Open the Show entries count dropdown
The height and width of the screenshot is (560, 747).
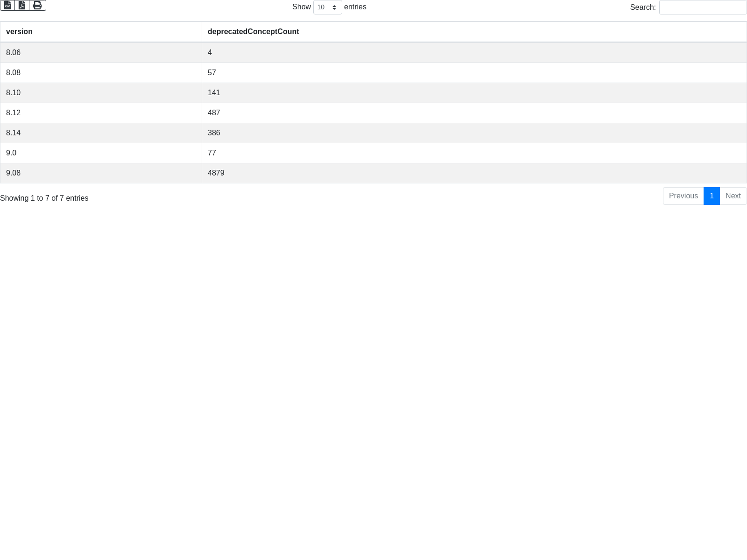pos(327,7)
